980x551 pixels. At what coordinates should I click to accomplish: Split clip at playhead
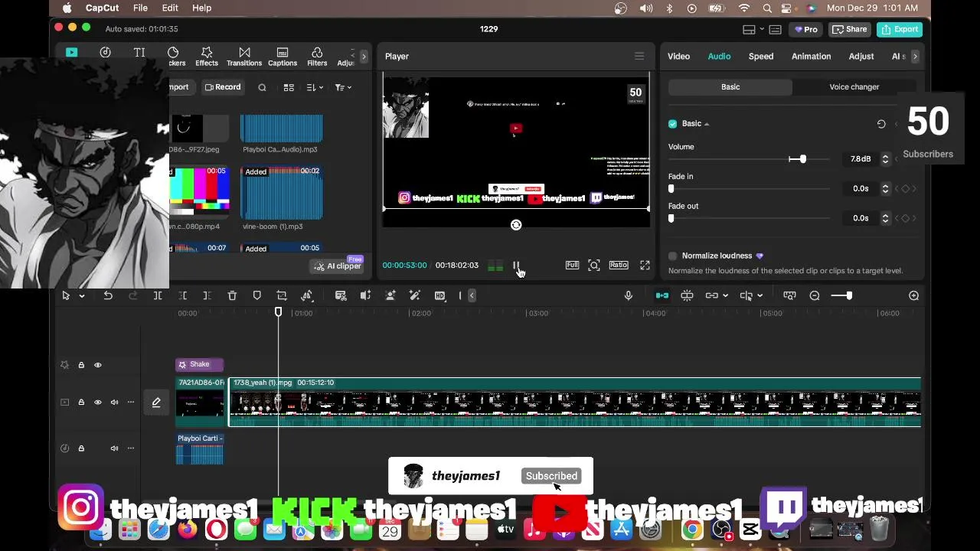158,295
